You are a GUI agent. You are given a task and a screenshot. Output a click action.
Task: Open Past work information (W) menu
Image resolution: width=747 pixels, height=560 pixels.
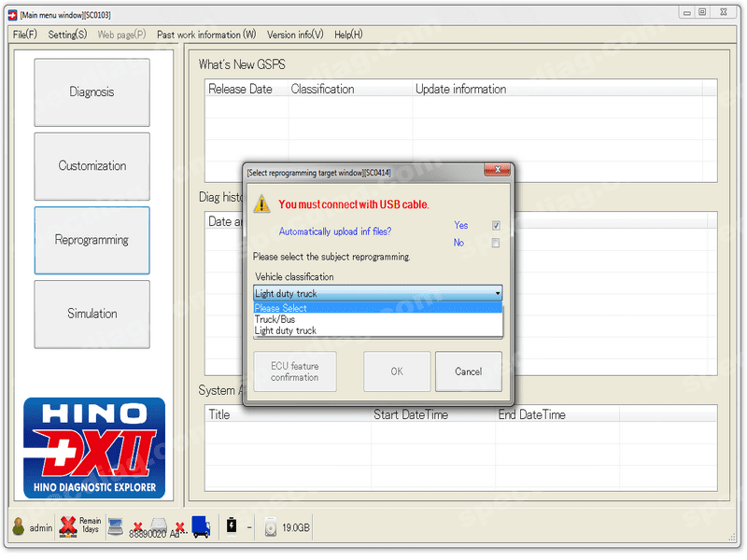click(x=206, y=35)
